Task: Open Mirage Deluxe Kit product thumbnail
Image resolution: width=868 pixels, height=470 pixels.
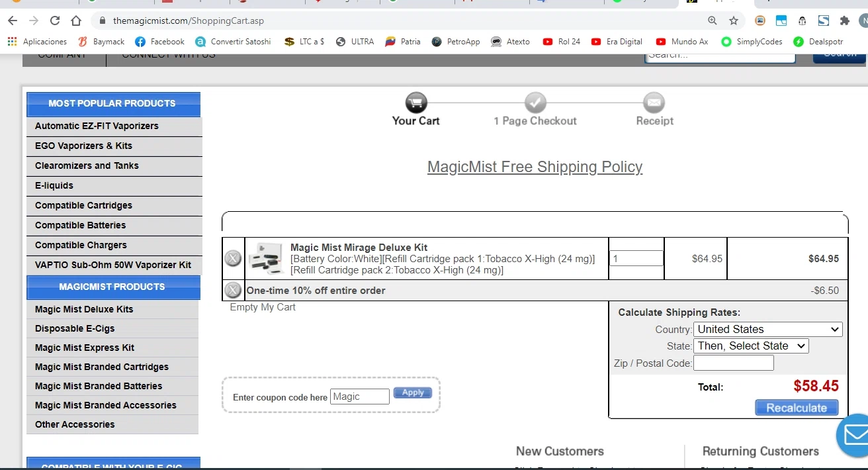Action: [267, 258]
